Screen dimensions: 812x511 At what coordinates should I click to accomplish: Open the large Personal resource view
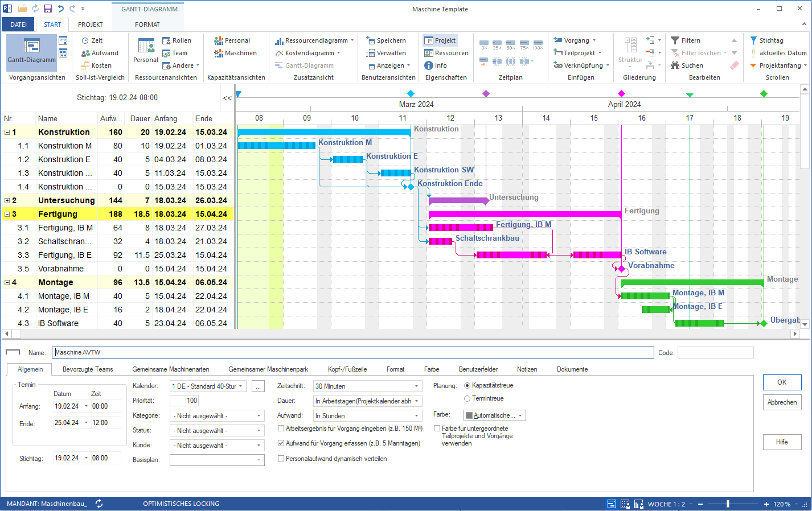(x=146, y=50)
